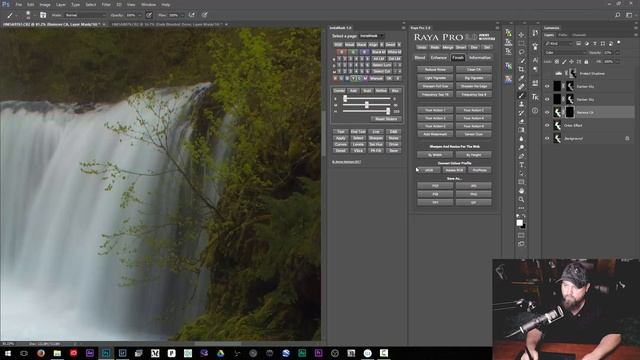Click the foreground color swatch
The width and height of the screenshot is (640, 360).
[x=519, y=222]
